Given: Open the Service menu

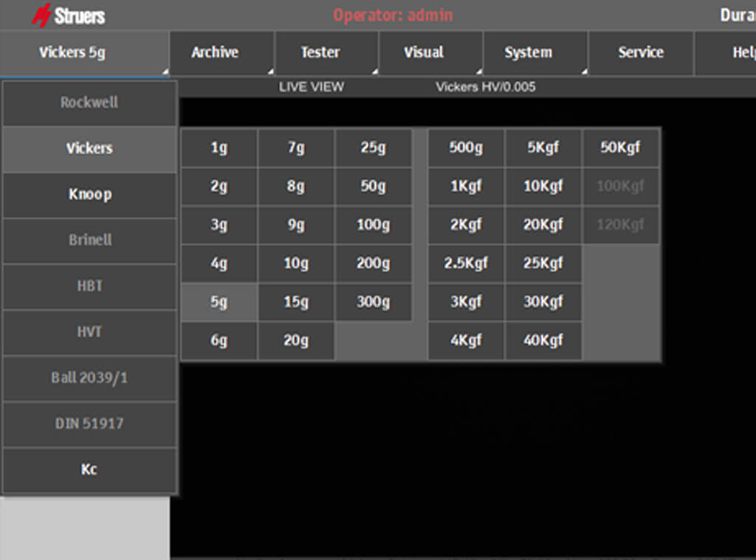Looking at the screenshot, I should (640, 52).
